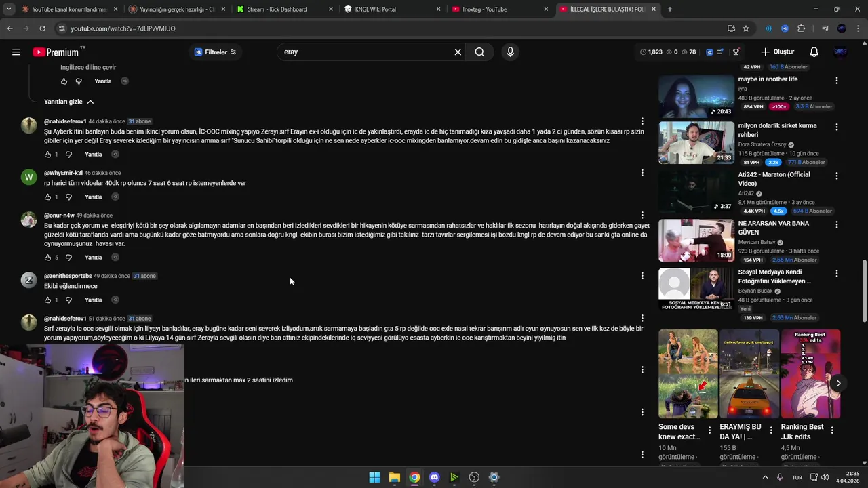Screen dimensions: 868x488
Task: Open options for Sosyal Medyaya Kendi Fotoğrafını video
Action: 836,273
